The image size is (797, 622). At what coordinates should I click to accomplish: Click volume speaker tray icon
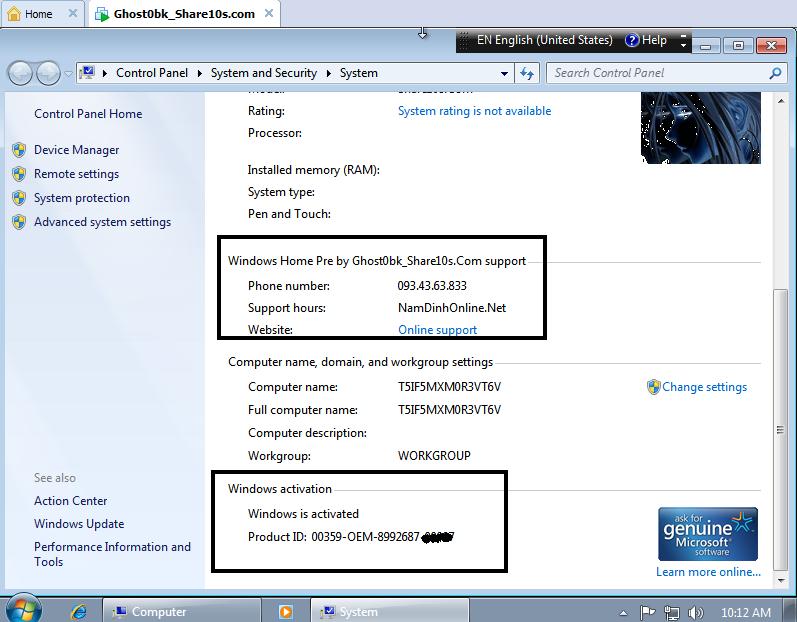coord(695,613)
